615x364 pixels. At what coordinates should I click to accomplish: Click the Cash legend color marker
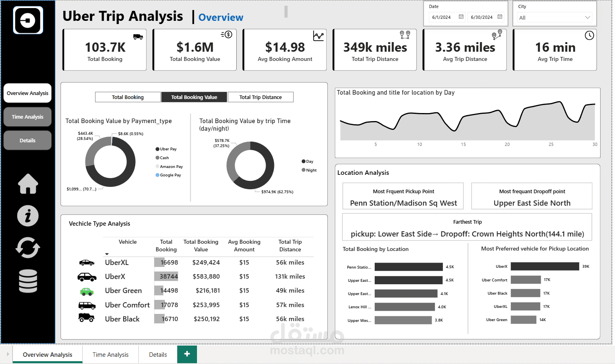pos(158,158)
